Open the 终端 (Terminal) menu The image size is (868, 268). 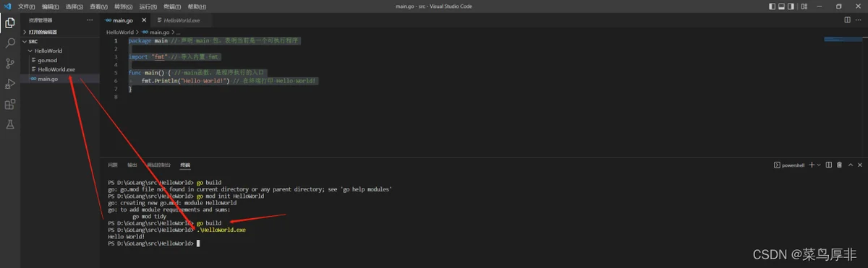click(171, 6)
